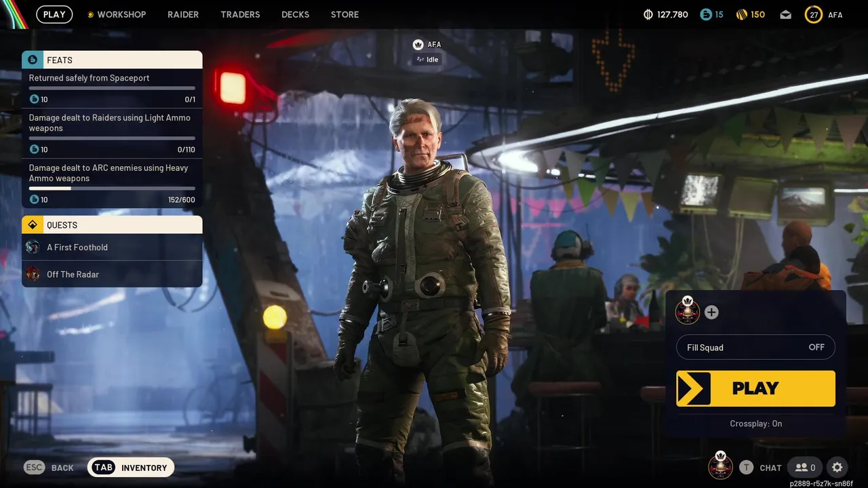Click the reward icon under Heavy Ammo feat

click(34, 199)
